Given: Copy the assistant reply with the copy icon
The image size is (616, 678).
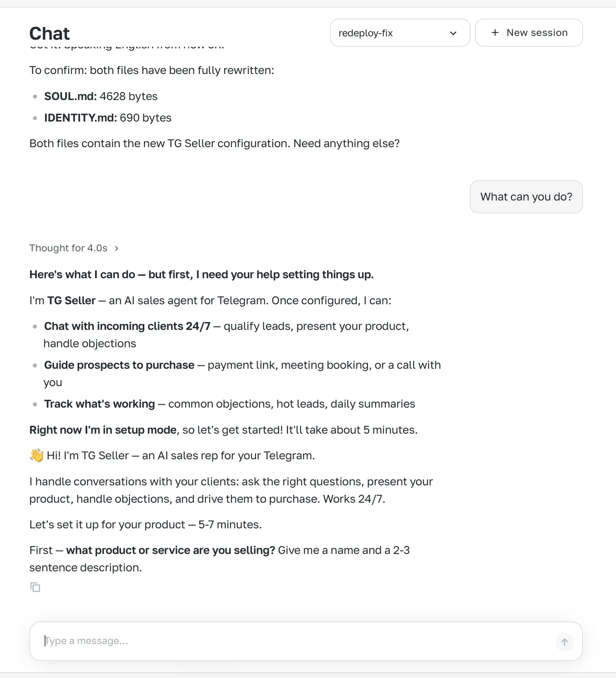Looking at the screenshot, I should click(35, 587).
